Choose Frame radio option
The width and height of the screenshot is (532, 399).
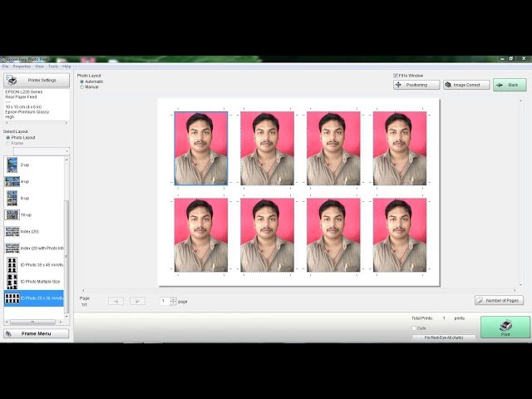(x=7, y=143)
